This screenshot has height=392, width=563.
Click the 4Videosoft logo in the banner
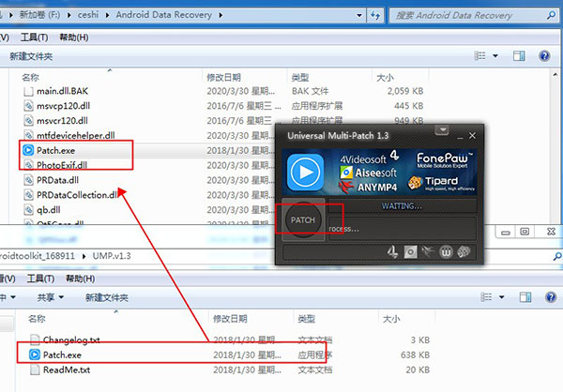(370, 157)
